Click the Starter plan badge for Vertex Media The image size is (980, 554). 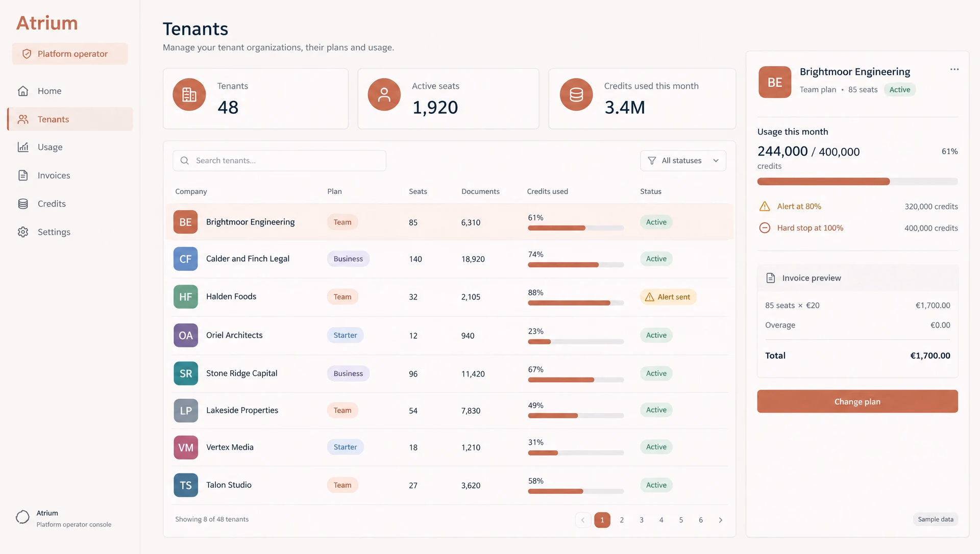pos(345,447)
